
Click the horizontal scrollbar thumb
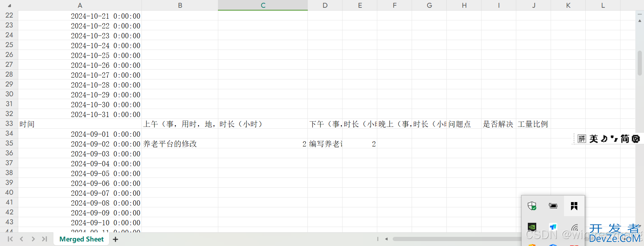pos(456,239)
